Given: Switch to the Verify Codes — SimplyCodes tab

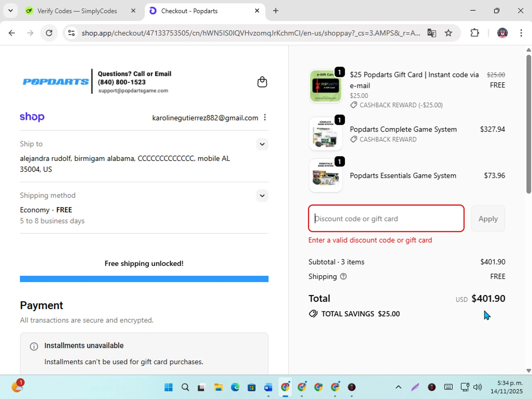Looking at the screenshot, I should (x=77, y=11).
